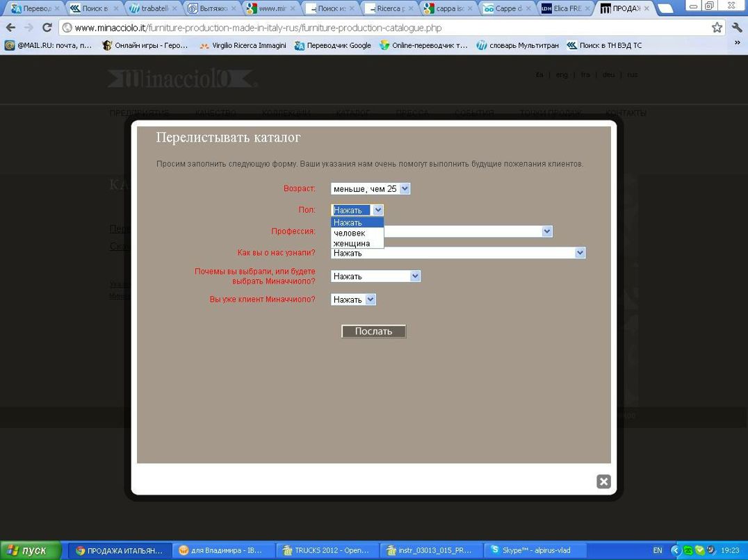Select "женщина" in the gender list
The image size is (748, 560).
pyautogui.click(x=352, y=243)
